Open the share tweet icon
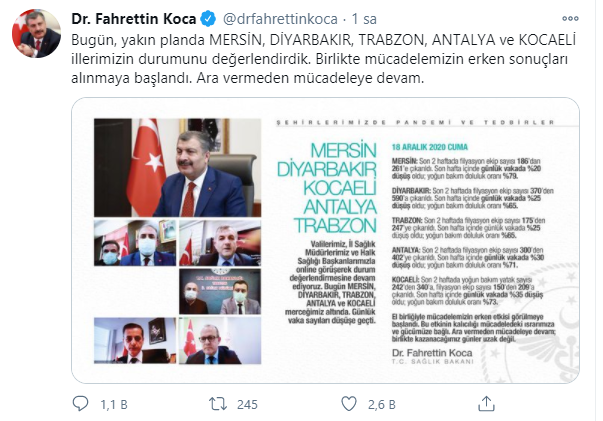The image size is (603, 421). pyautogui.click(x=486, y=404)
